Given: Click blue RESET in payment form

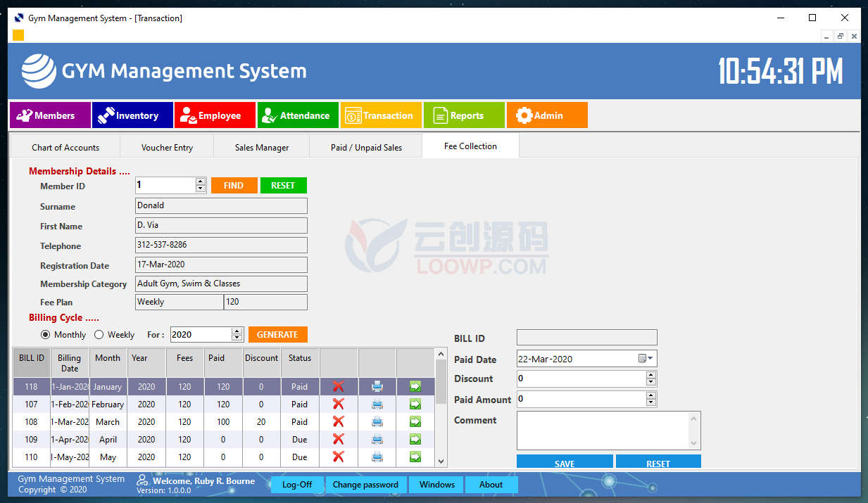Looking at the screenshot, I should 658,461.
